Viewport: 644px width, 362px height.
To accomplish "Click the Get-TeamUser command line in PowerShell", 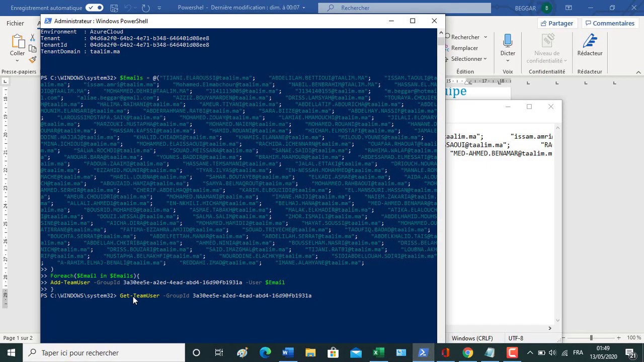I will point(216,296).
